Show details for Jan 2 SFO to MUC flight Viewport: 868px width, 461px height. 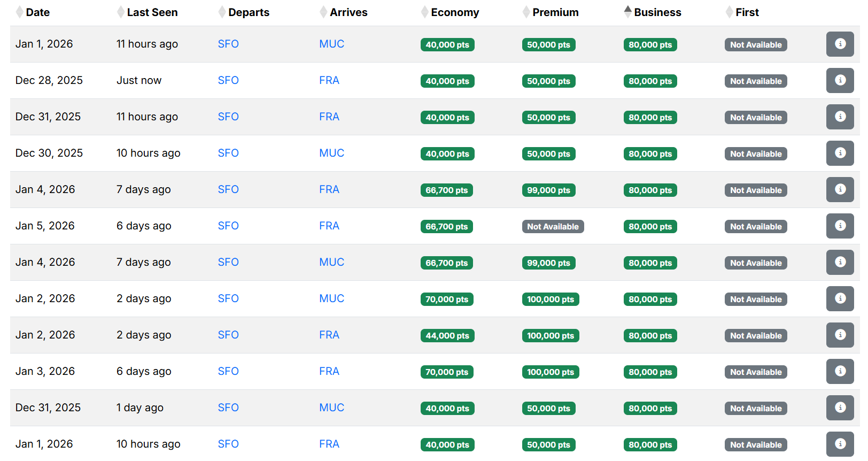coord(840,298)
